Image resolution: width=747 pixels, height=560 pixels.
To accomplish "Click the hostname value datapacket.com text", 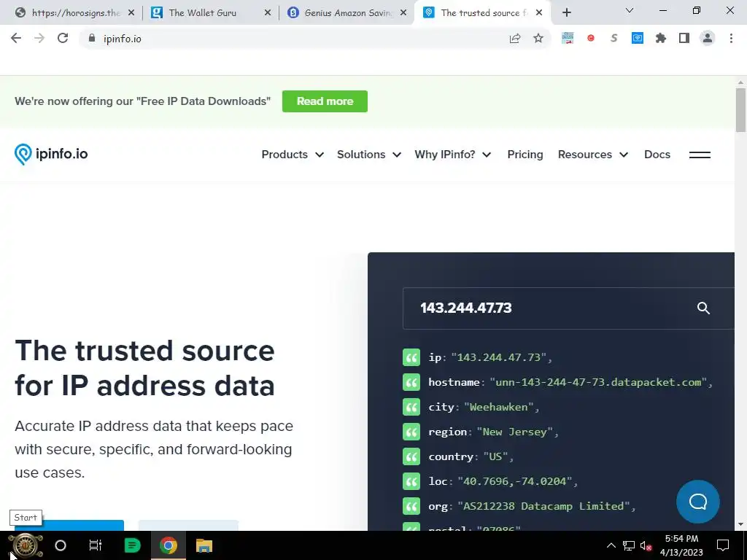I will [x=598, y=382].
